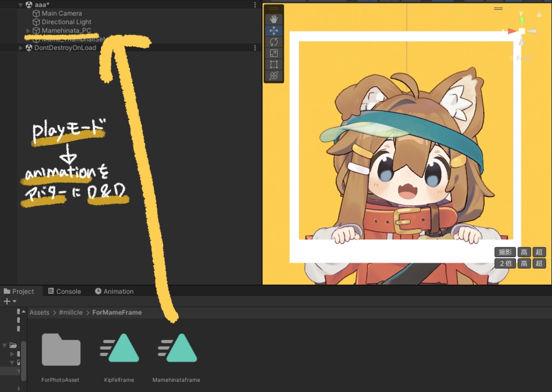This screenshot has height=392, width=552.
Task: Go to Assets in the breadcrumb
Action: click(x=39, y=312)
